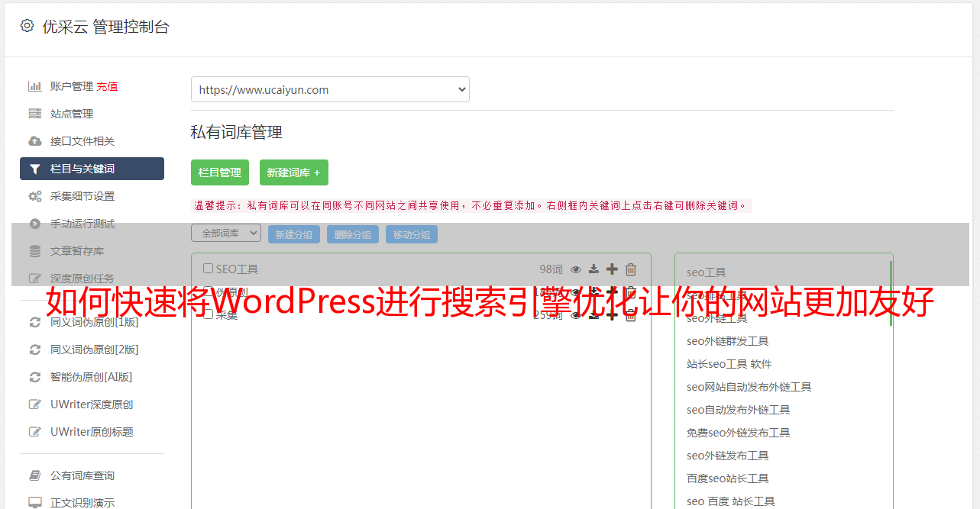980x509 pixels.
Task: Click the trash icon in 采集 row
Action: click(x=631, y=315)
